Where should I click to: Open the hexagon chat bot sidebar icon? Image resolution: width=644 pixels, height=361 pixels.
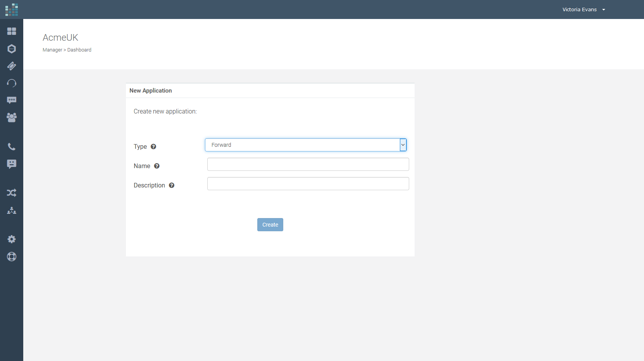[x=12, y=49]
